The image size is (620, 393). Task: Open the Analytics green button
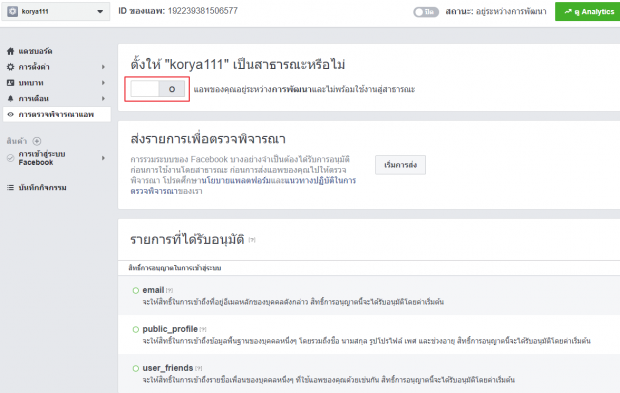(x=588, y=12)
